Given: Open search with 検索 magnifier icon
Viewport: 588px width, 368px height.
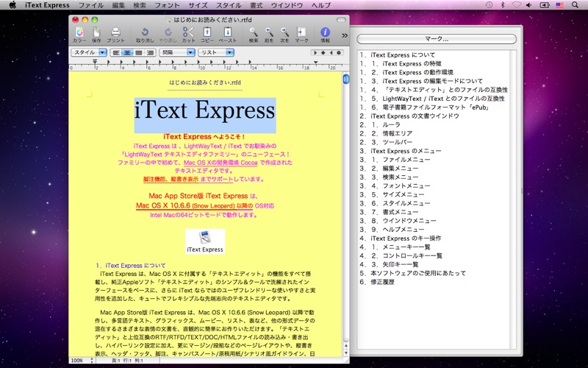Looking at the screenshot, I should 254,35.
